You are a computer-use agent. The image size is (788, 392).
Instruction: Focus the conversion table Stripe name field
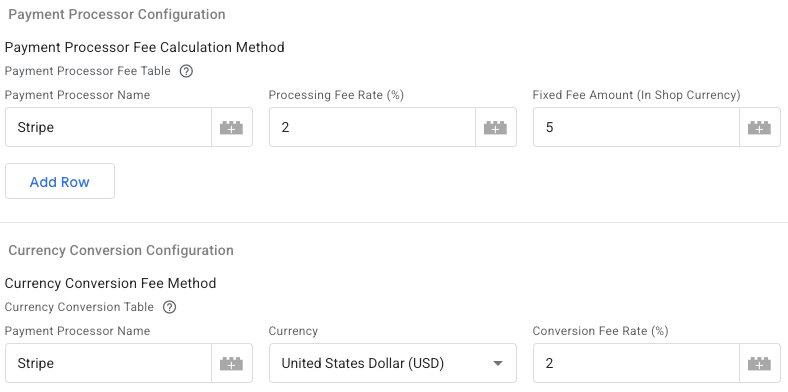tap(109, 363)
